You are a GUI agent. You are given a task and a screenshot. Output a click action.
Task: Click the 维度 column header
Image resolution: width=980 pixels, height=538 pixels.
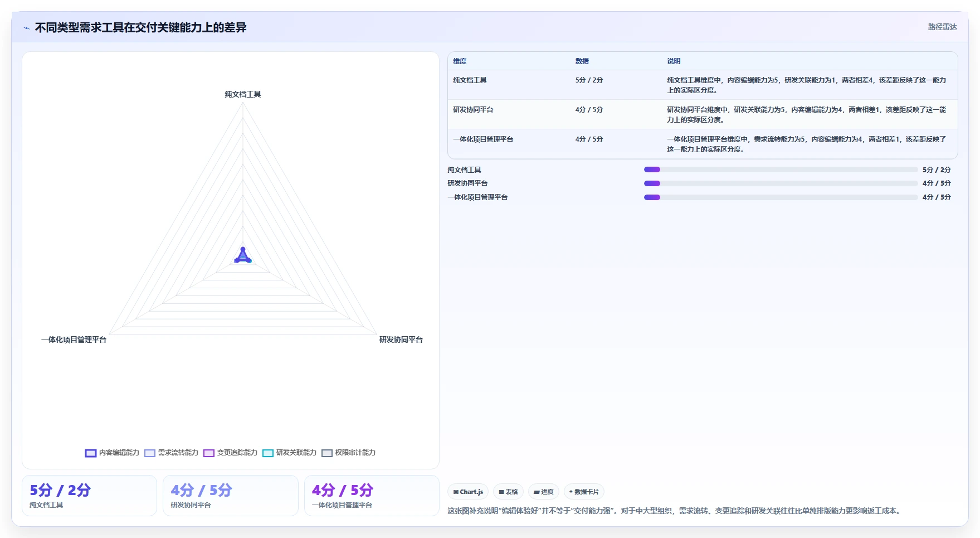tap(460, 61)
